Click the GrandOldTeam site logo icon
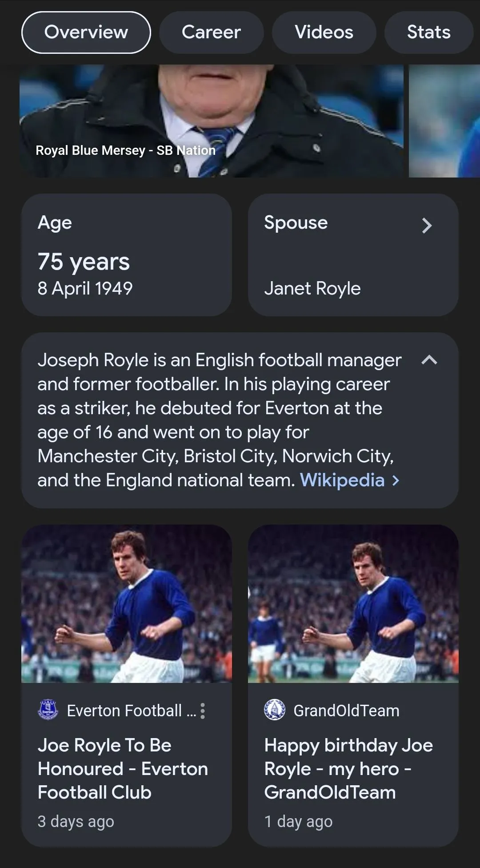This screenshot has height=868, width=480. pos(274,710)
